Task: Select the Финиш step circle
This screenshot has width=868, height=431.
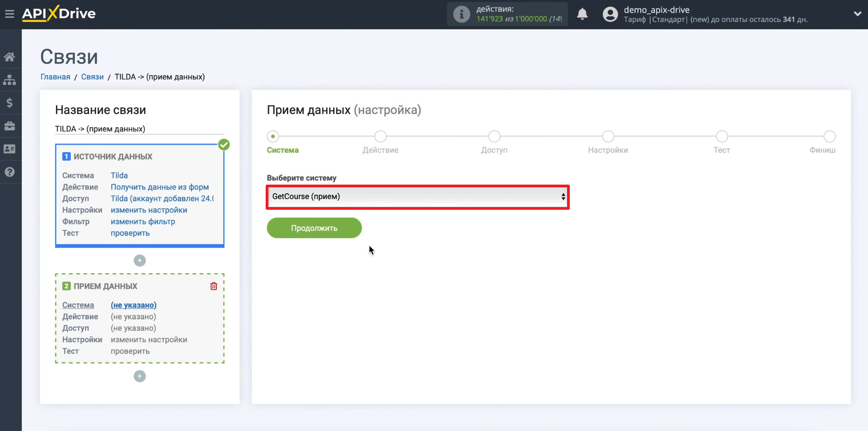Action: tap(830, 136)
